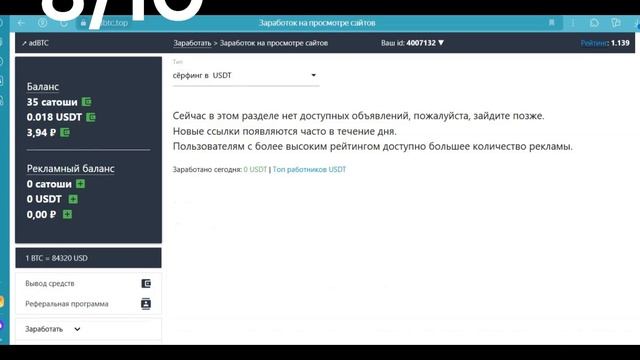Click the Заработать breadcrumb link

pos(192,43)
